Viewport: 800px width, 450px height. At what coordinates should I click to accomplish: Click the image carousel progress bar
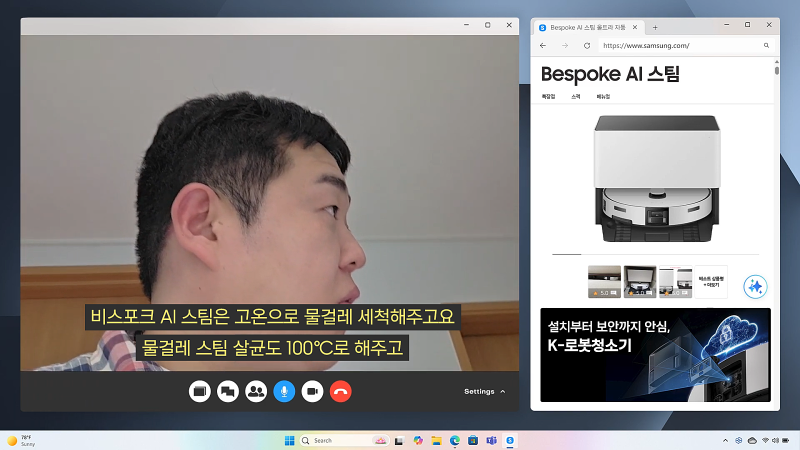(656, 254)
